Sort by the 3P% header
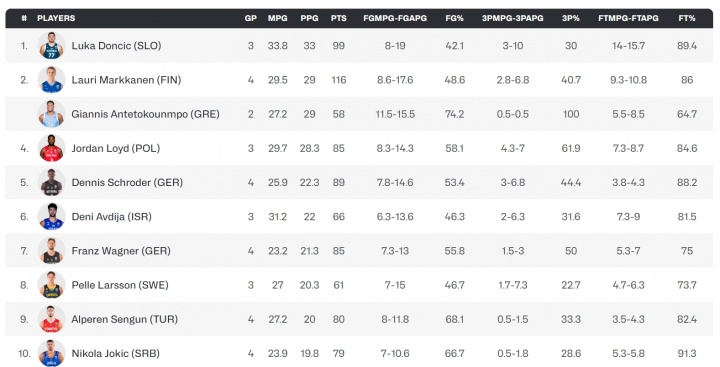This screenshot has height=367, width=720. pos(571,18)
